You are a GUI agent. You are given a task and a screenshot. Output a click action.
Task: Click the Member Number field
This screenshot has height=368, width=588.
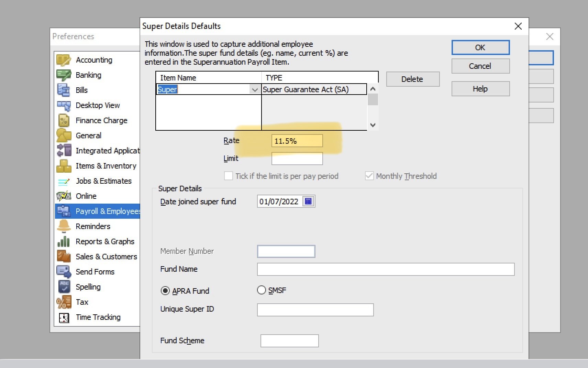click(286, 251)
